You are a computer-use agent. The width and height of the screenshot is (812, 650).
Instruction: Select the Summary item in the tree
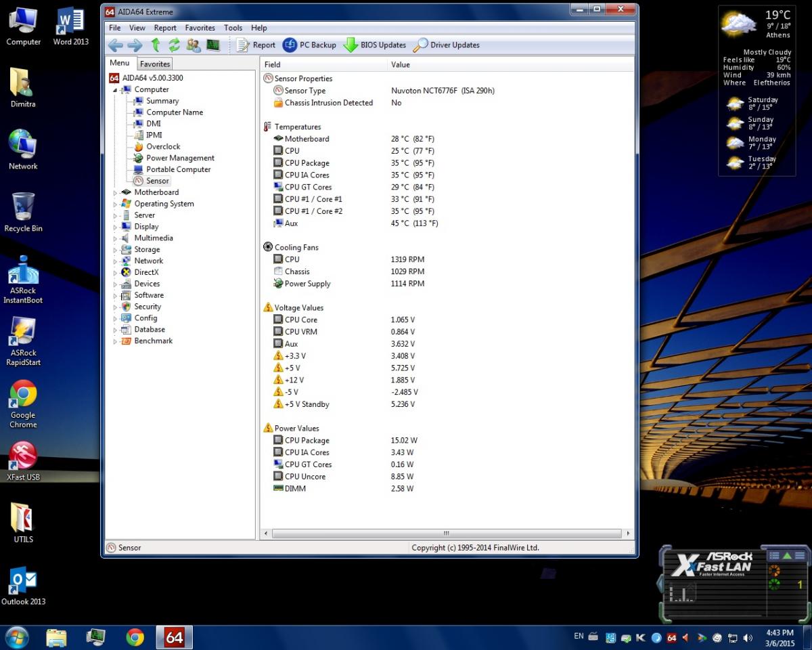click(x=162, y=101)
